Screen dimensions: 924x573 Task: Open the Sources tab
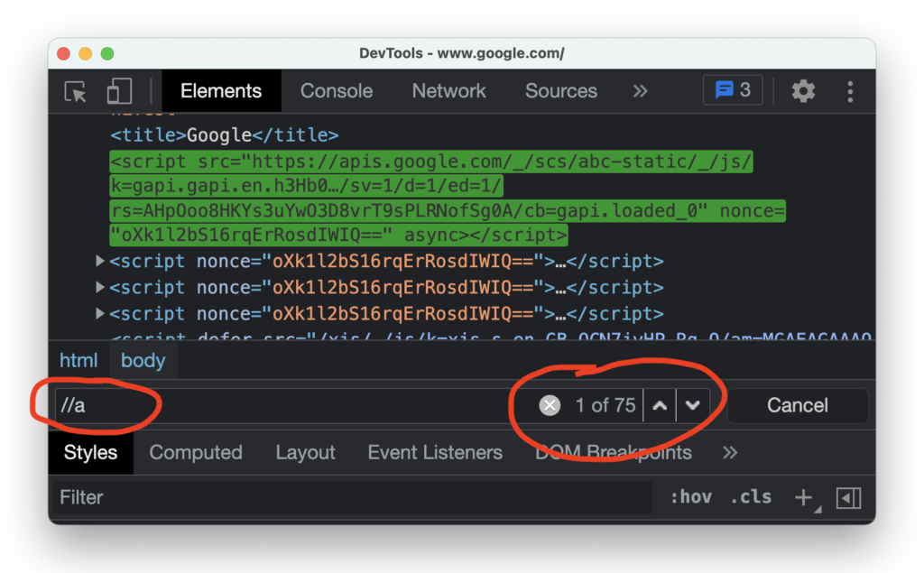click(x=561, y=91)
